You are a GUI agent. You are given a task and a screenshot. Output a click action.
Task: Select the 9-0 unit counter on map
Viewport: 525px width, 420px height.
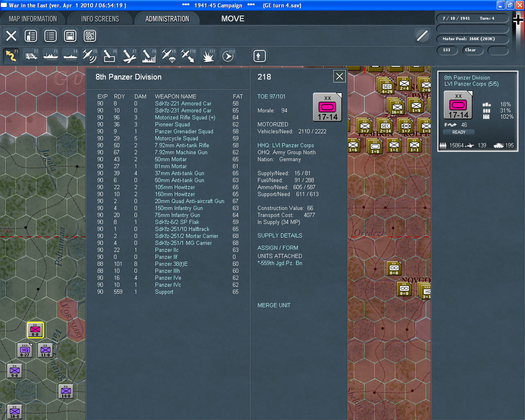15,371
